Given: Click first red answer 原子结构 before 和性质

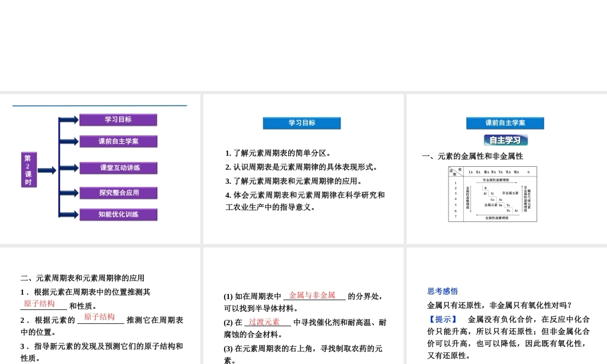Looking at the screenshot, I should 39,304.
